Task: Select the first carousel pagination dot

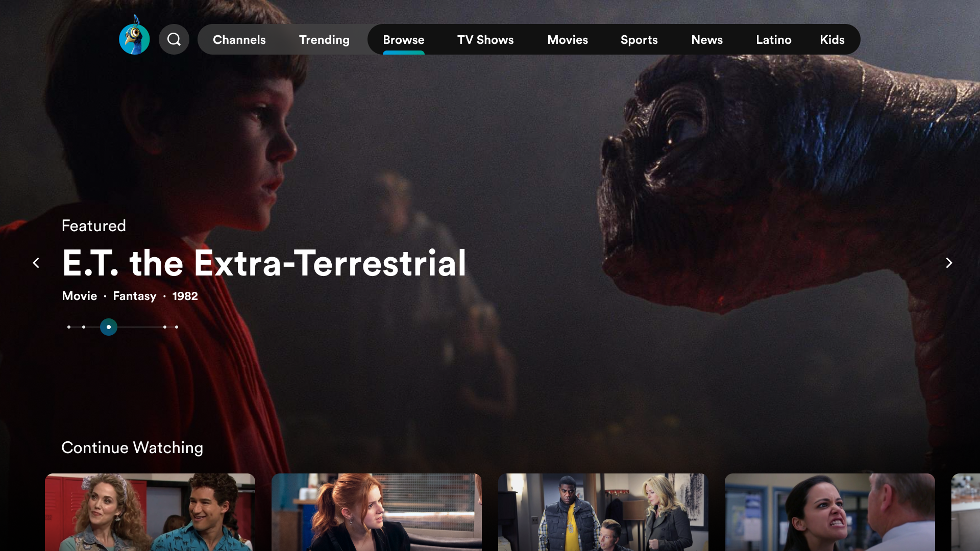Action: pos(69,327)
